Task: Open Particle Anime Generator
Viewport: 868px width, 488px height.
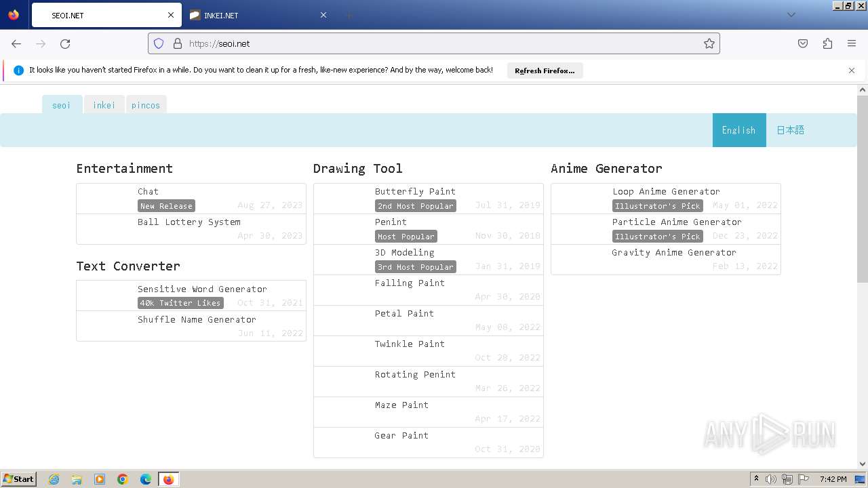Action: click(666, 229)
